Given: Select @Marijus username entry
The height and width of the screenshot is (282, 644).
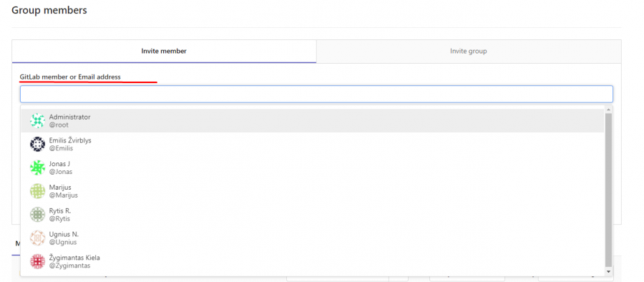Looking at the screenshot, I should [x=312, y=191].
